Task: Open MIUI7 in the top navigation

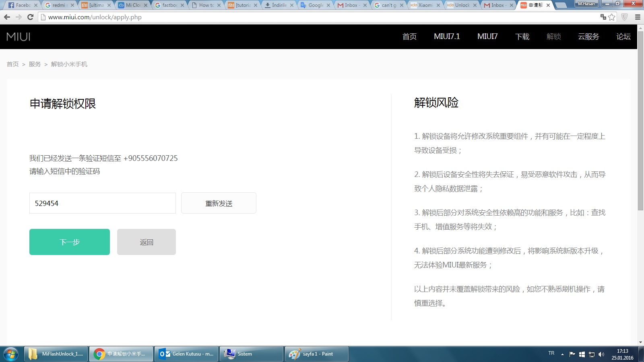Action: click(x=487, y=37)
